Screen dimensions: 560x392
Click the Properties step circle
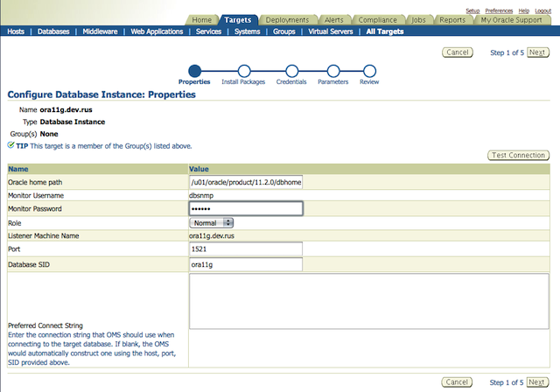pos(194,71)
